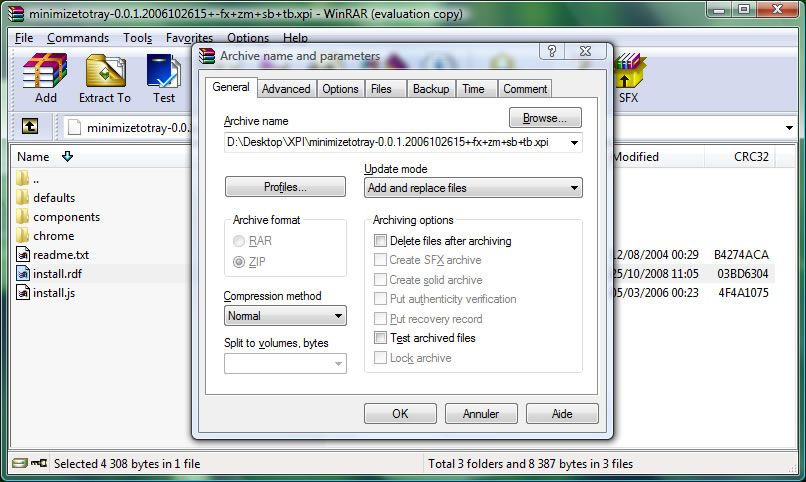Open main window address bar dropdown

pos(790,127)
